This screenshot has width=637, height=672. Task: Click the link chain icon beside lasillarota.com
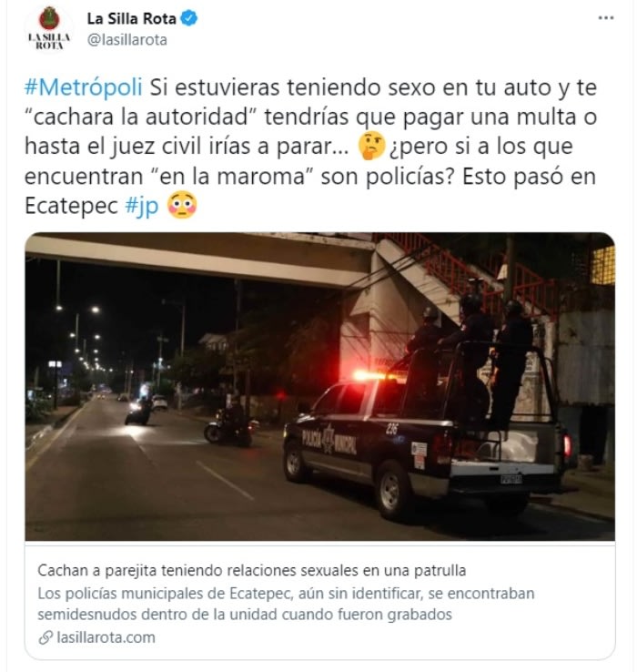point(45,637)
